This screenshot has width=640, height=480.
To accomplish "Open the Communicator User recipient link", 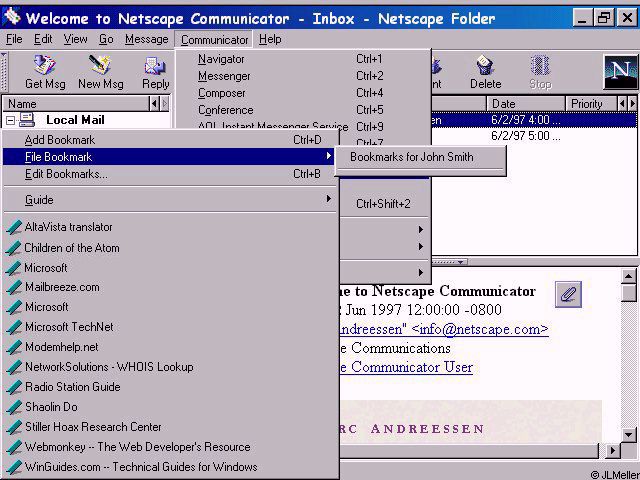I will coord(406,367).
